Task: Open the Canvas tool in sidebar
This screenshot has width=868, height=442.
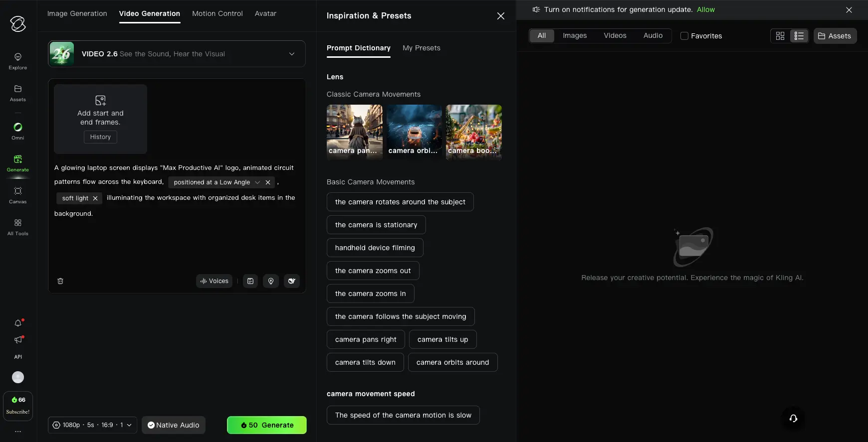Action: coord(18,195)
